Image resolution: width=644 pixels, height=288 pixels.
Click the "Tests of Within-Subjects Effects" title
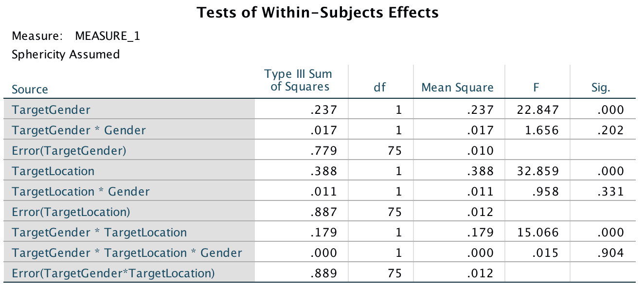(x=318, y=13)
